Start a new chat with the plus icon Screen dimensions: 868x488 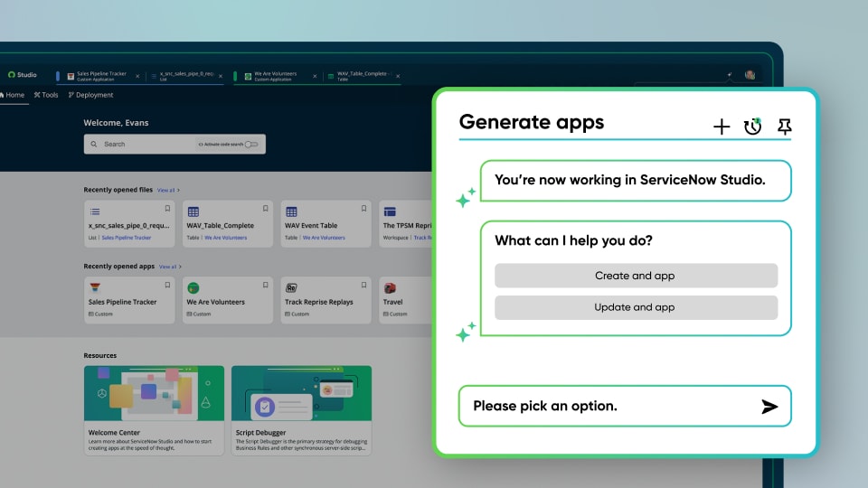pos(722,127)
